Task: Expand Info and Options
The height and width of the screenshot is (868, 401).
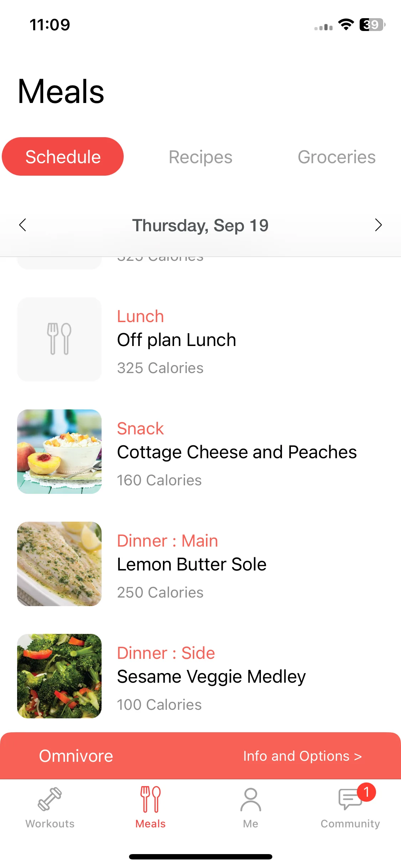Action: tap(302, 756)
